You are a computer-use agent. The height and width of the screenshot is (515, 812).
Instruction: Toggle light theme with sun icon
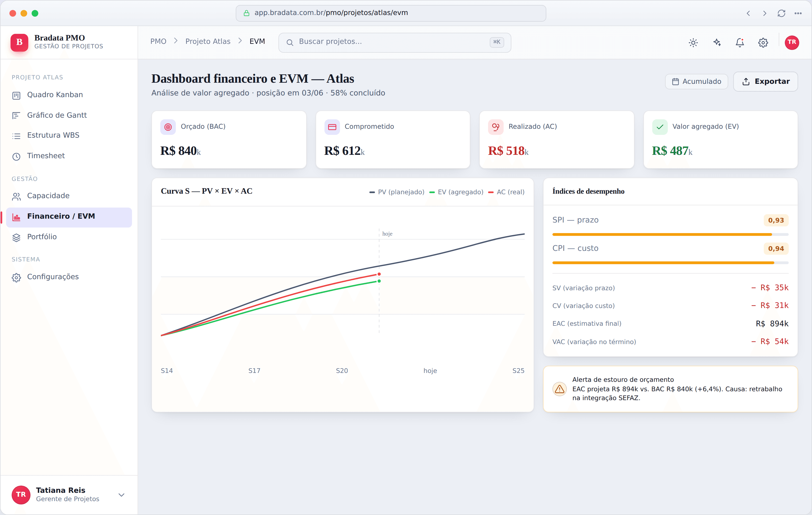coord(693,42)
